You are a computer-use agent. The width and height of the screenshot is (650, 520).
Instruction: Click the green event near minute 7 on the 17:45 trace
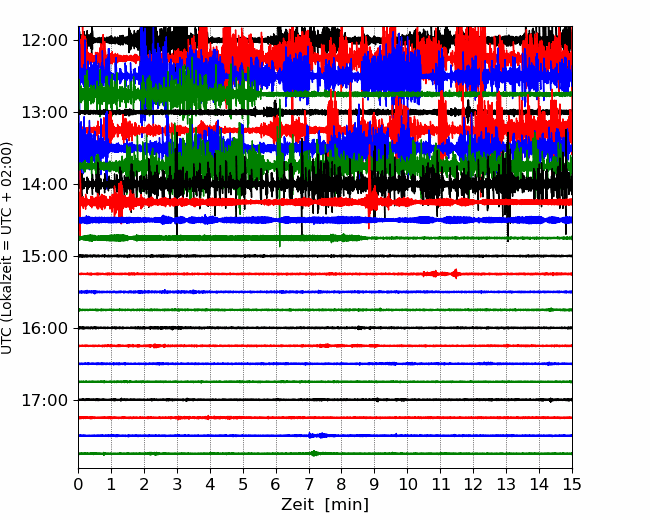coord(315,453)
